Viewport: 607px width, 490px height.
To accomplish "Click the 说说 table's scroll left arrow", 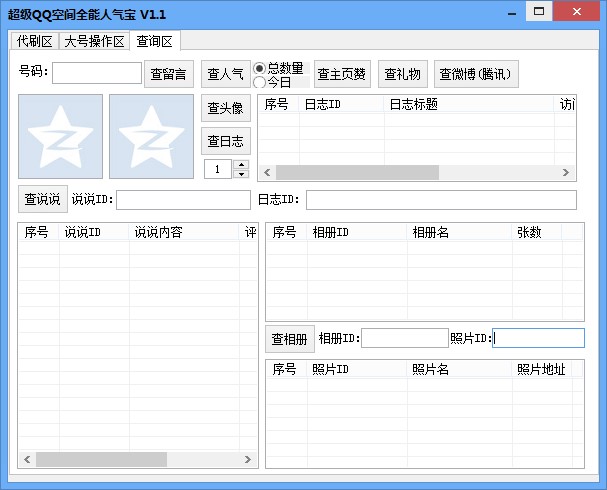I will [x=27, y=459].
